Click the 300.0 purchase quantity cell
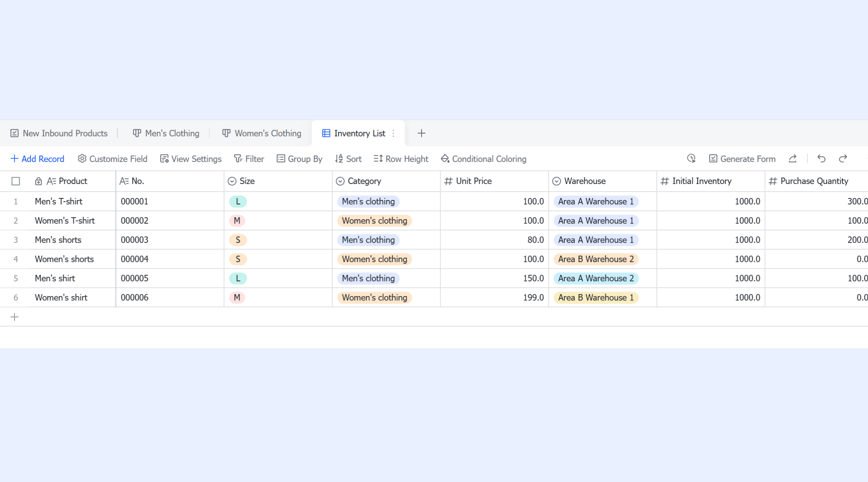This screenshot has height=482, width=868. click(x=816, y=202)
